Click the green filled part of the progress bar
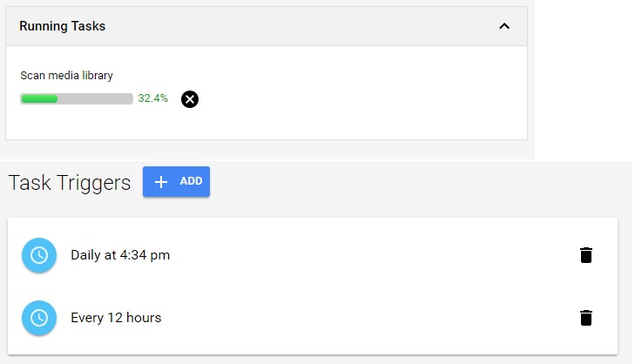 tap(39, 99)
